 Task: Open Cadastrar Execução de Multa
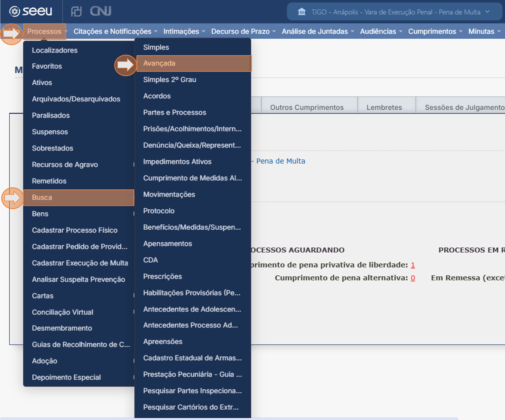point(80,263)
